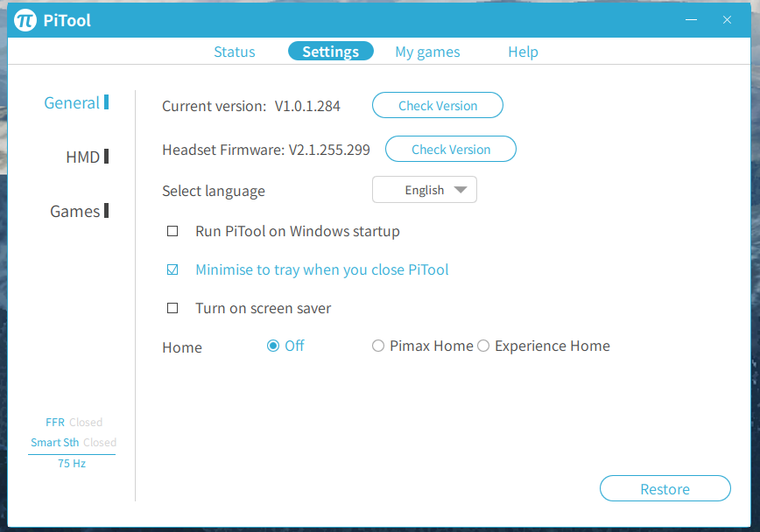Select the Off radio button for Home
The height and width of the screenshot is (532, 760).
click(273, 346)
